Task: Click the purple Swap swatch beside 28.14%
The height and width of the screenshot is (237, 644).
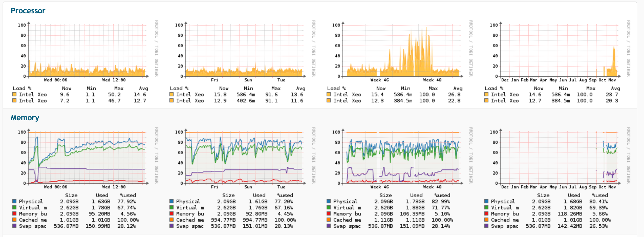Action: [329, 226]
